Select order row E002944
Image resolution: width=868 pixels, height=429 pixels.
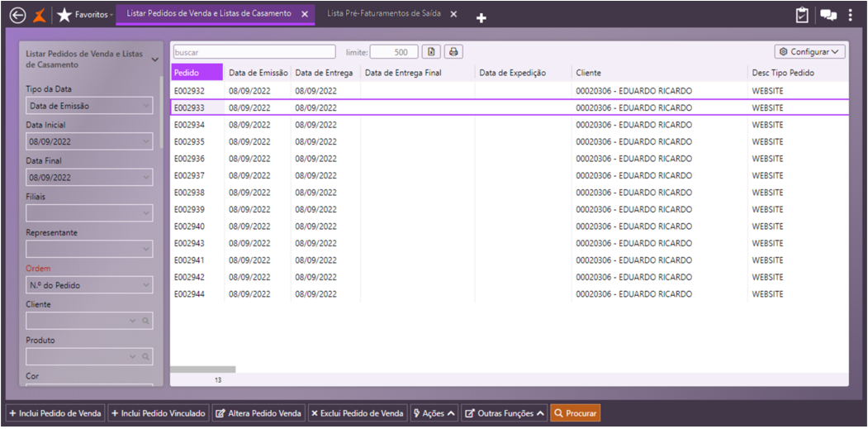(510, 293)
